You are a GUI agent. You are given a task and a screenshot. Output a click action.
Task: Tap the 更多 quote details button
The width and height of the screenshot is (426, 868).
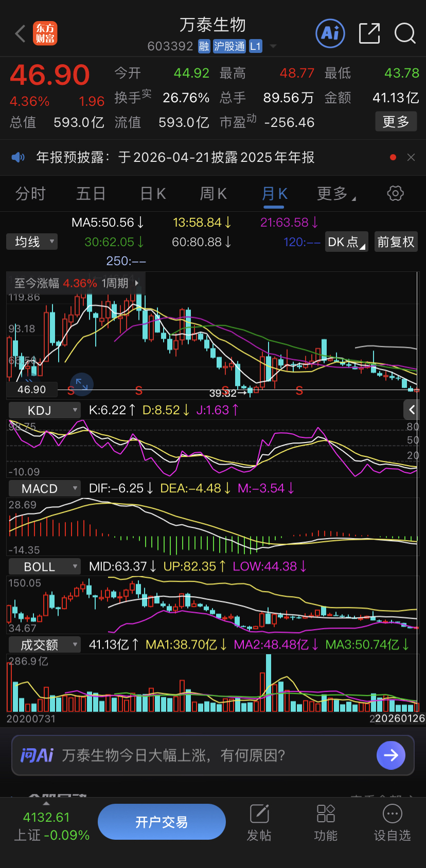396,122
